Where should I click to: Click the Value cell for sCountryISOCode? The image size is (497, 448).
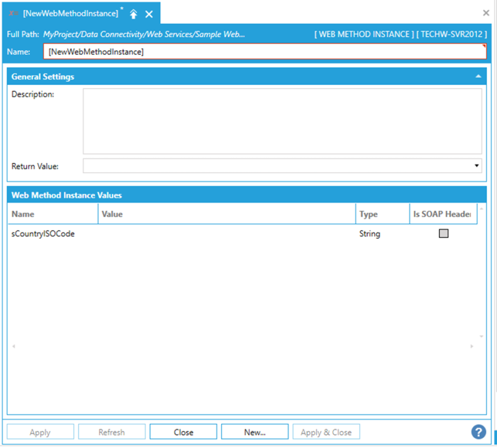pos(227,234)
